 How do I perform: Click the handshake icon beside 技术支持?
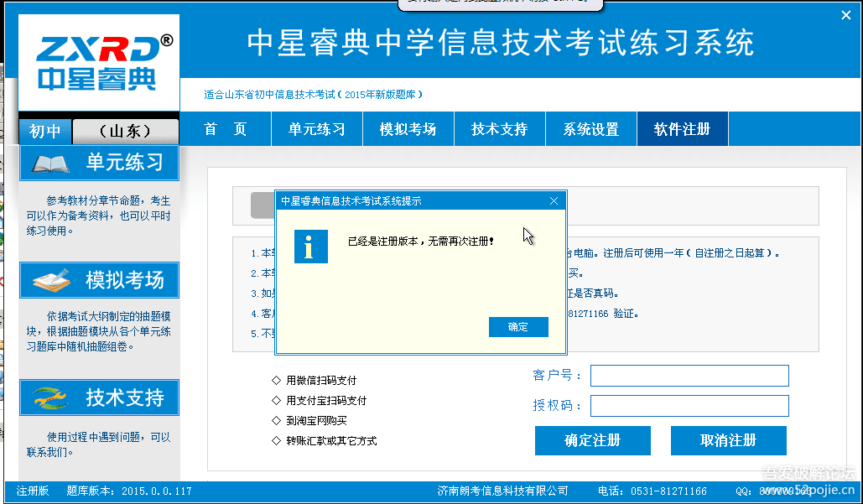(x=50, y=397)
